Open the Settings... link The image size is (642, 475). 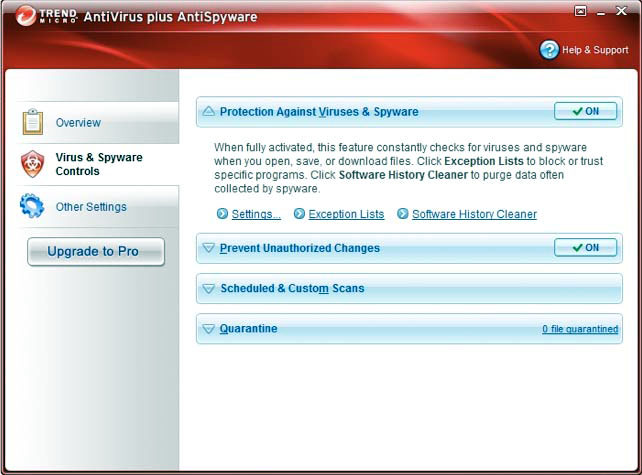click(256, 214)
